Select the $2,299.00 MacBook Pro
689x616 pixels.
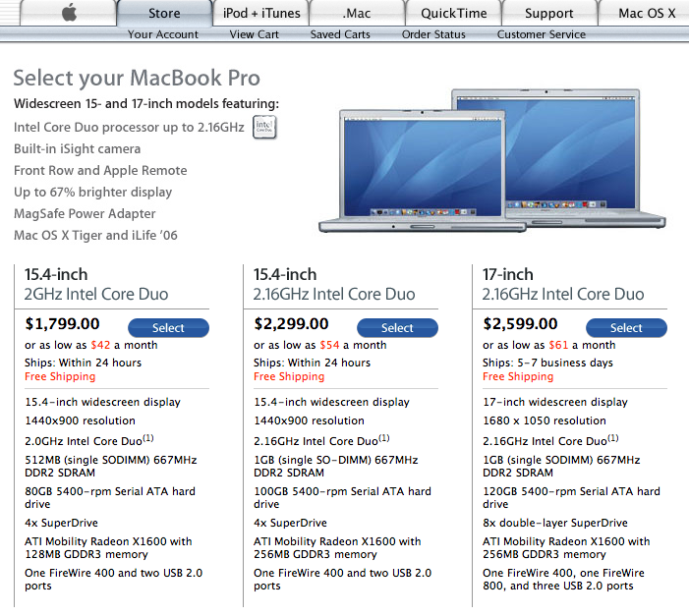(x=397, y=328)
